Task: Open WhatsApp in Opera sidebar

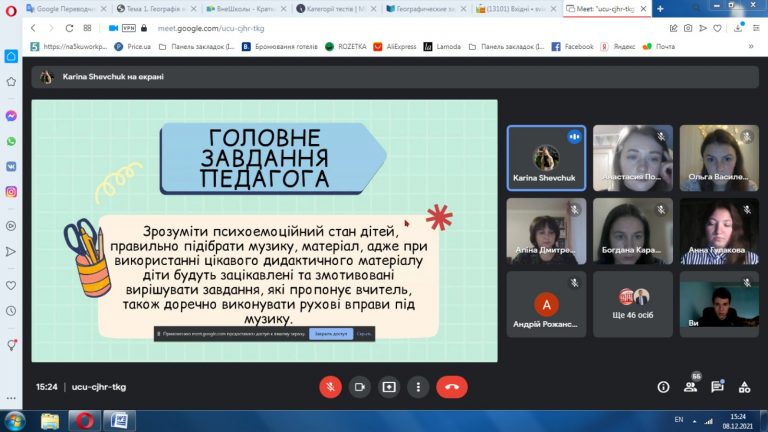Action: tap(11, 142)
